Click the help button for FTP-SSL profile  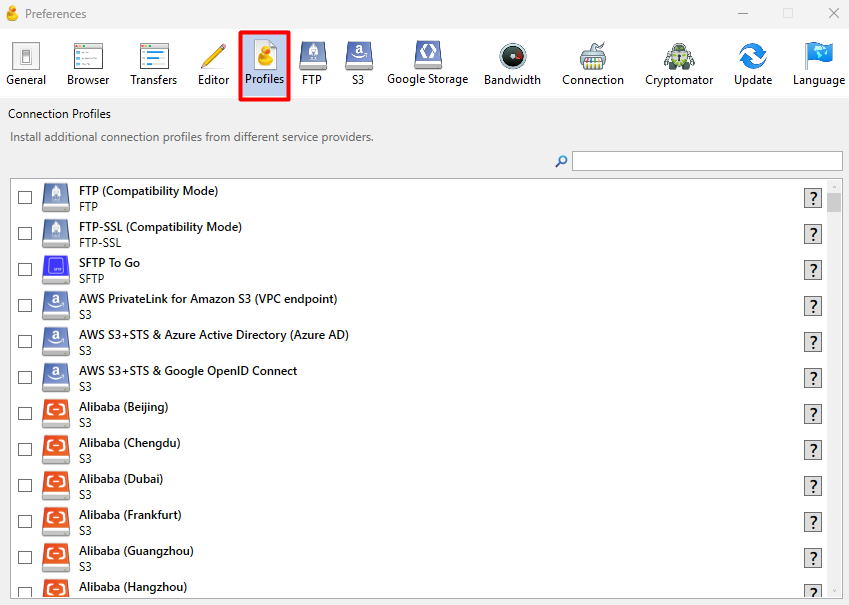tap(813, 234)
